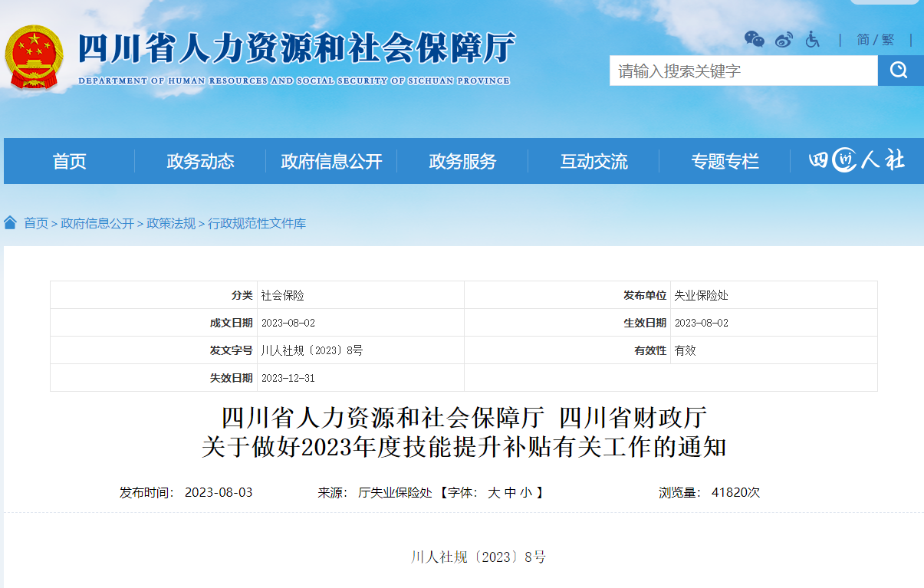Switch to simplified Chinese 简
This screenshot has width=924, height=588.
(x=863, y=40)
